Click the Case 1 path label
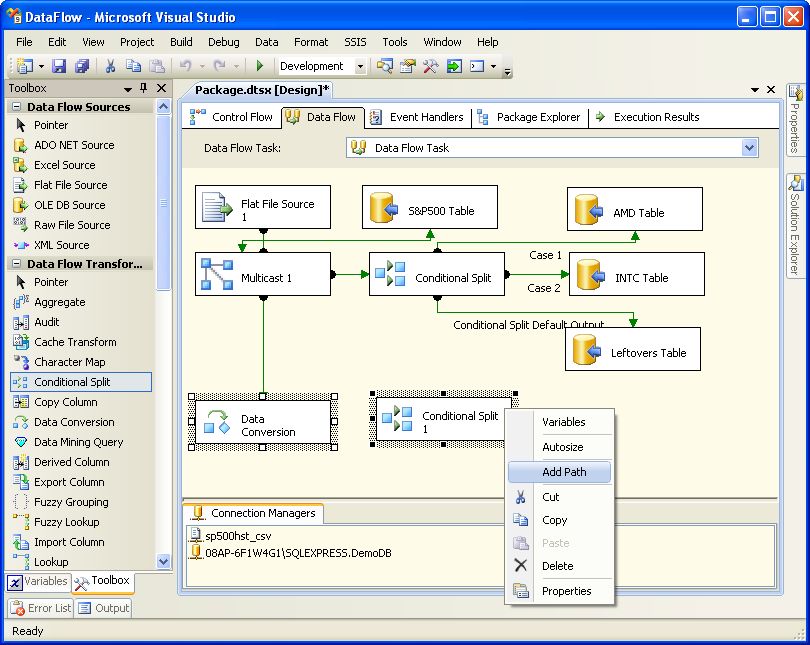The width and height of the screenshot is (810, 645). [x=545, y=255]
